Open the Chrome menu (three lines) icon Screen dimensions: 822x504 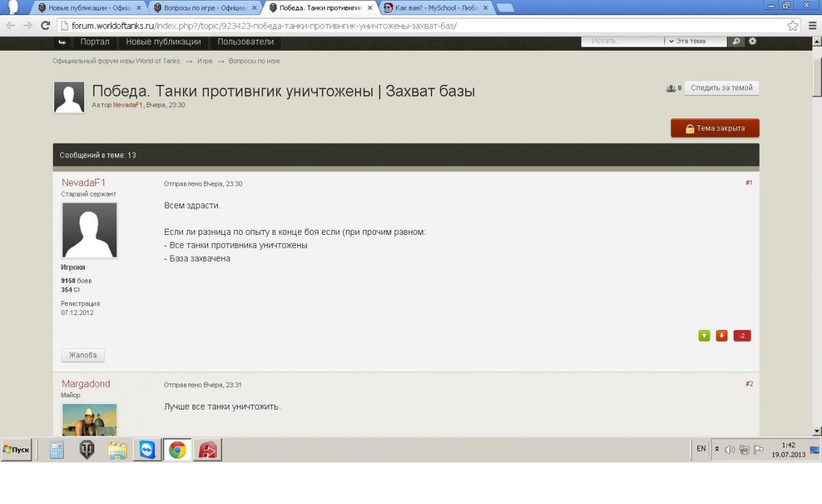tap(811, 26)
